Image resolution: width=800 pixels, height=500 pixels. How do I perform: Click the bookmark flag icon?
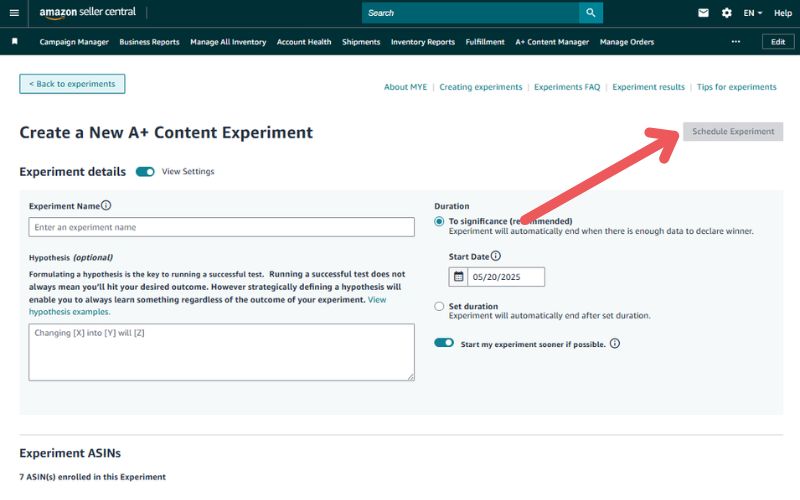click(x=15, y=41)
